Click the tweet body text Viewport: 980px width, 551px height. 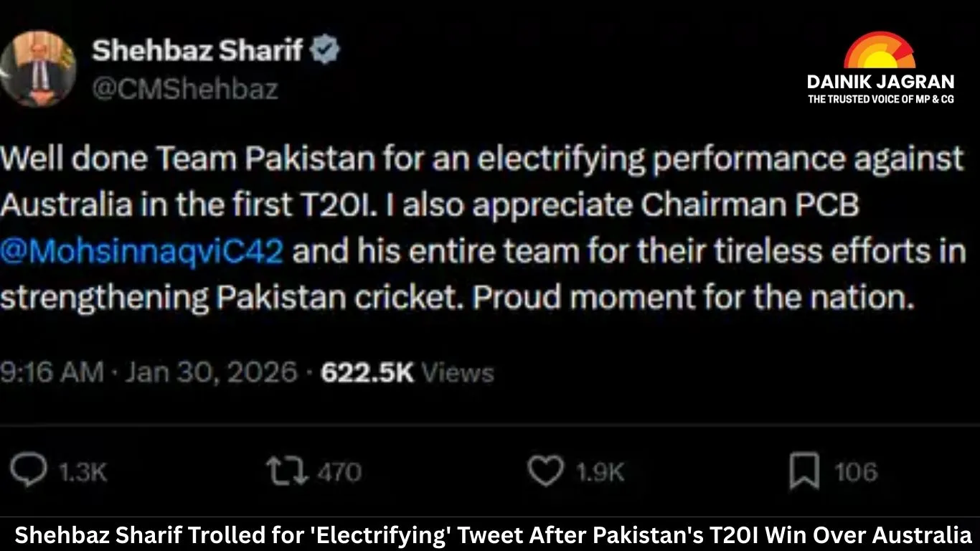coord(483,228)
